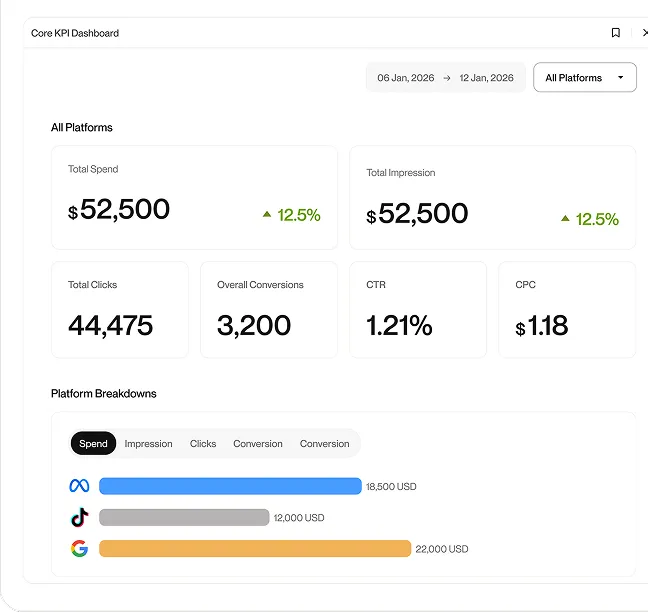Image resolution: width=648 pixels, height=612 pixels.
Task: Click 12.5% change in Total Impression card
Action: point(597,219)
